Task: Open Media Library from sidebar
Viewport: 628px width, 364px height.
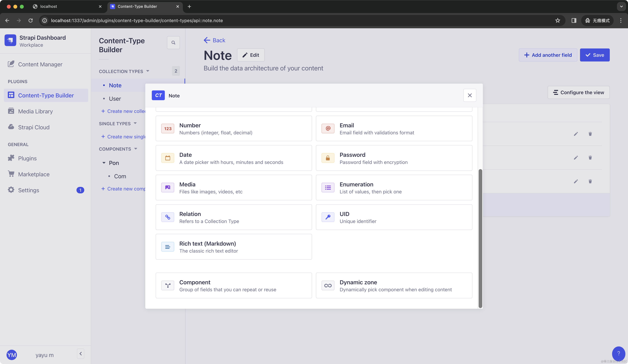Action: pyautogui.click(x=35, y=111)
